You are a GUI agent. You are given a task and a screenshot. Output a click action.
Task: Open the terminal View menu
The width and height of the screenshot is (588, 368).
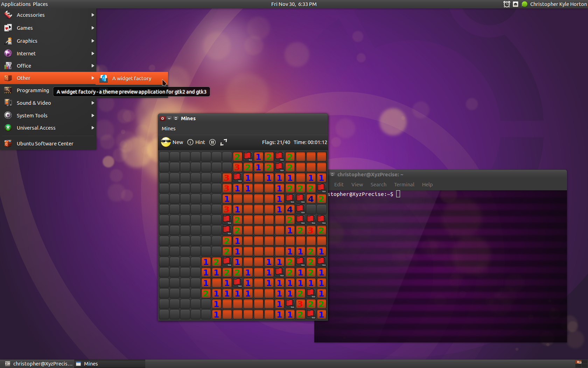point(357,185)
